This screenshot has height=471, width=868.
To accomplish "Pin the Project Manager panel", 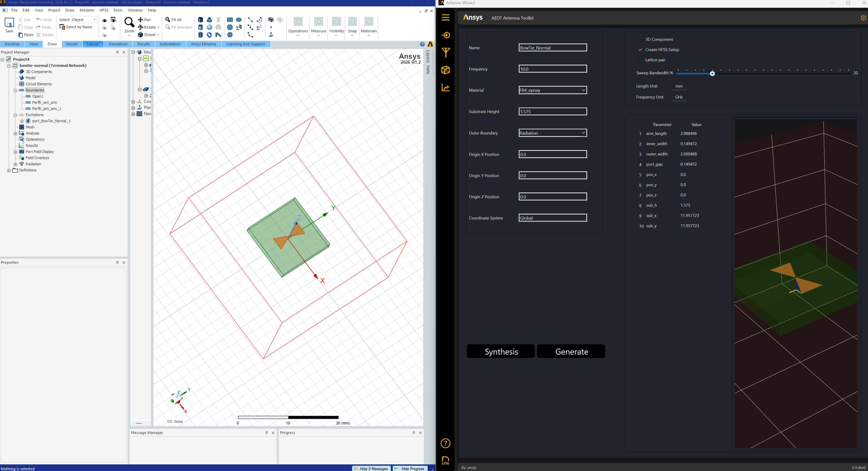I will point(117,52).
